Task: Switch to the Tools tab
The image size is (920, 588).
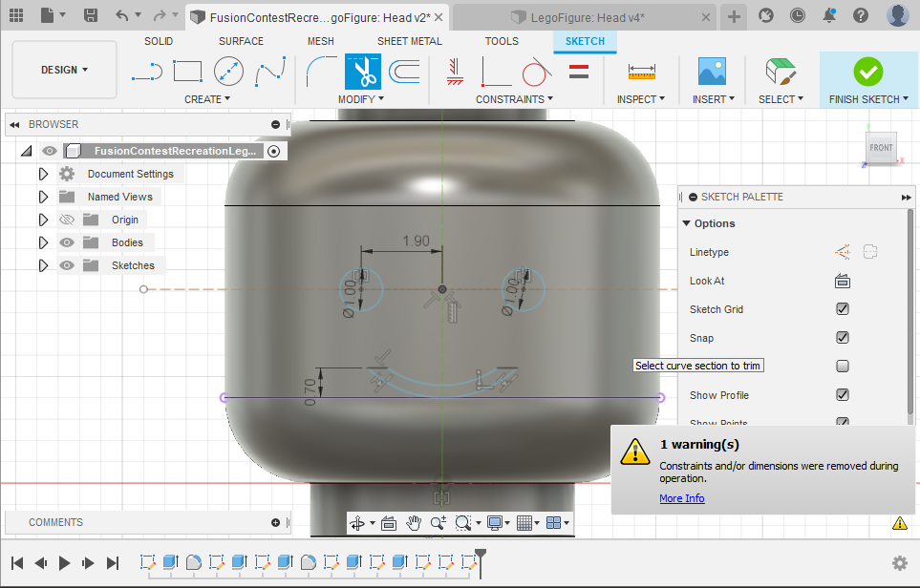Action: coord(502,41)
